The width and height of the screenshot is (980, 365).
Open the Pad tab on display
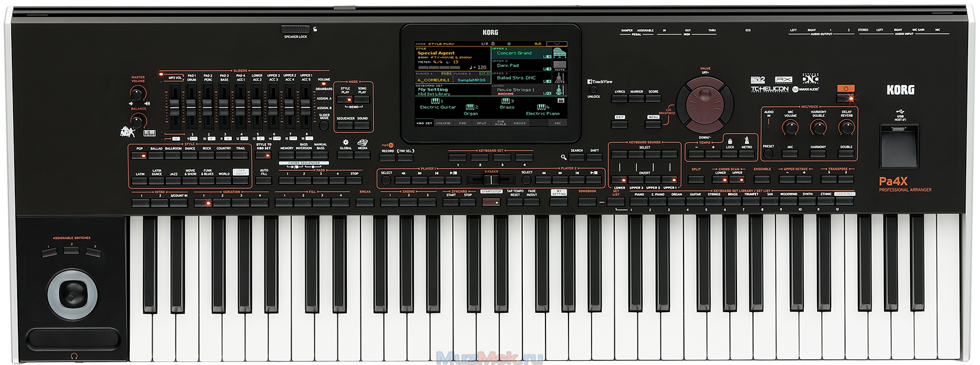coord(462,123)
